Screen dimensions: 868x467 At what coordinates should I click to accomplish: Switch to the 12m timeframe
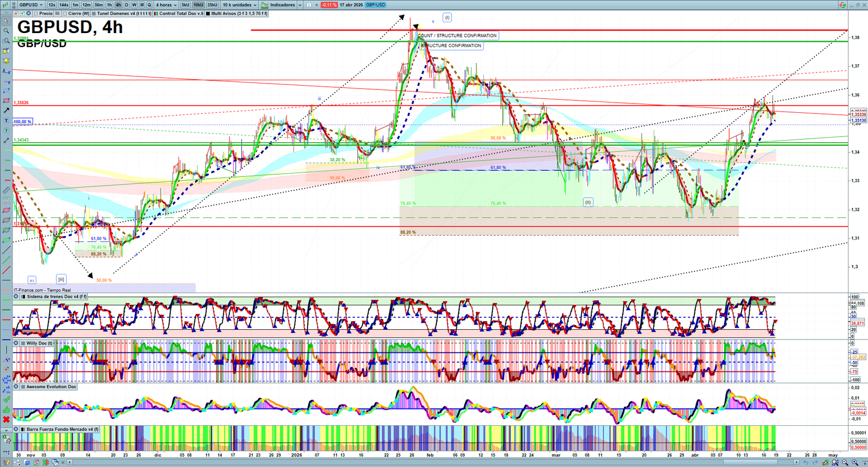pyautogui.click(x=86, y=5)
